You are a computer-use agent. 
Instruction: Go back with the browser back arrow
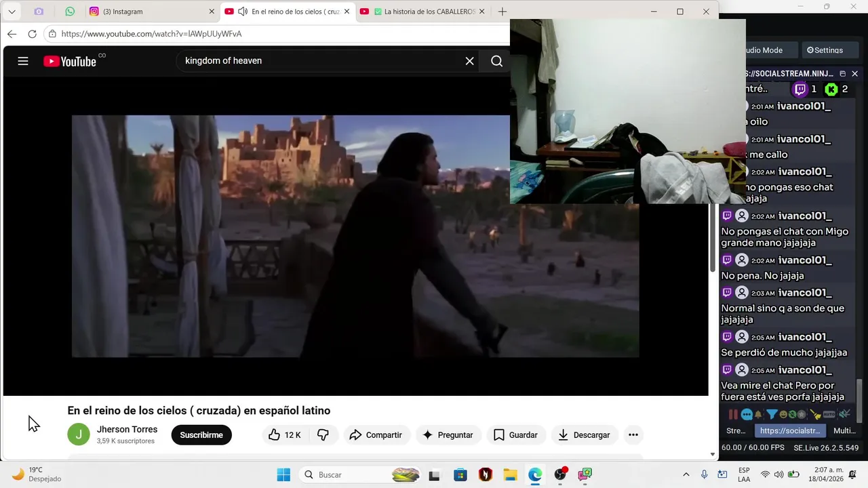12,34
